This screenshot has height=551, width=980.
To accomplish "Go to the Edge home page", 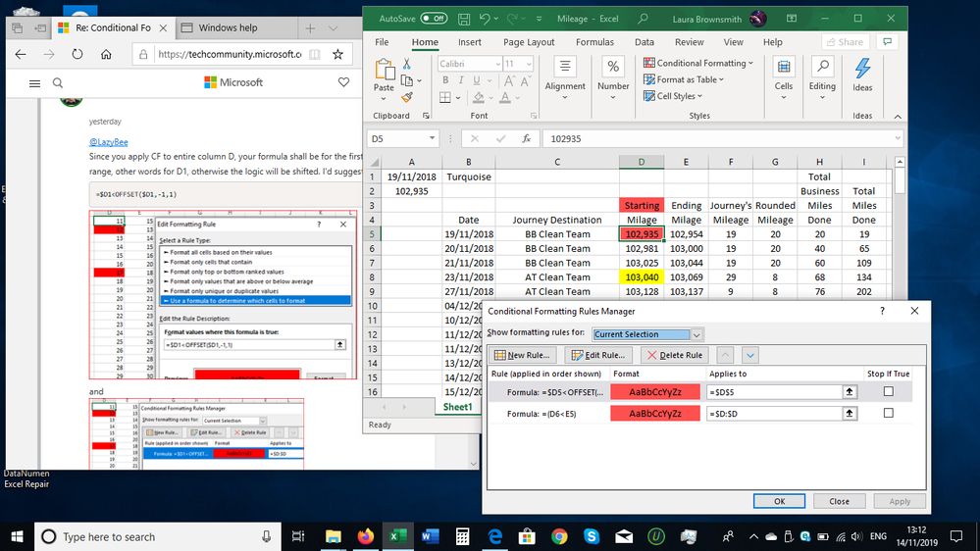I will 106,54.
